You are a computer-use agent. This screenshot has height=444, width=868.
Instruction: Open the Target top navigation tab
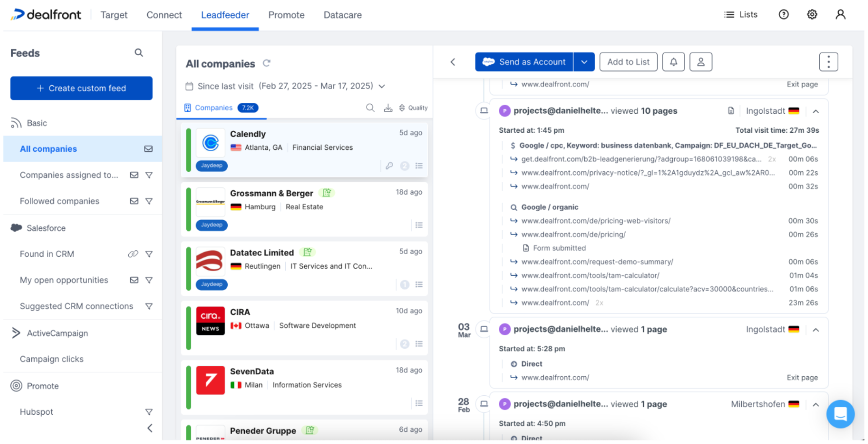[114, 15]
